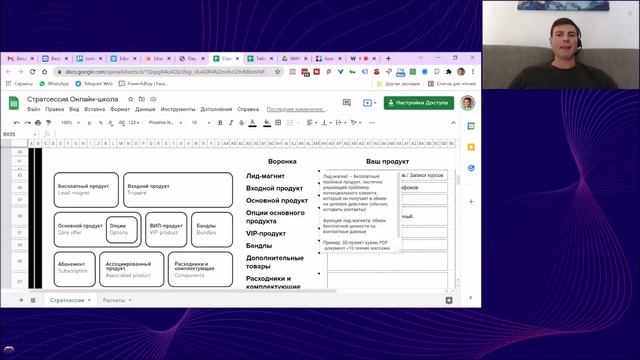The height and width of the screenshot is (360, 640).
Task: Click the cell name box
Action: [19, 134]
